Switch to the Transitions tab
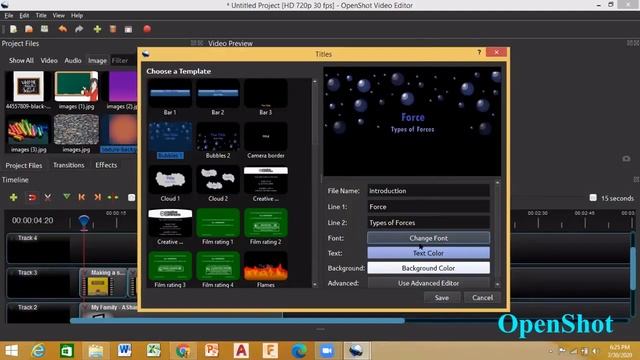Viewport: 640px width, 360px height. pos(69,165)
